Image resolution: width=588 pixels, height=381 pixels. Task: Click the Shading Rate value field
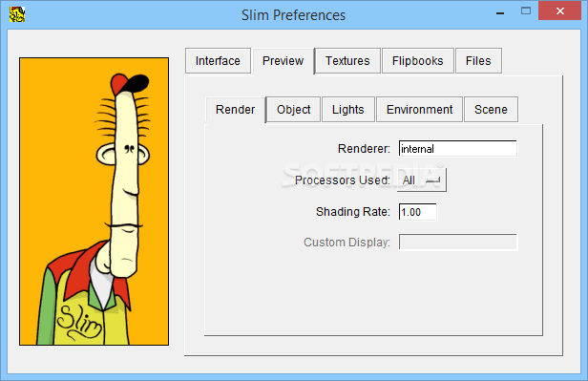[418, 212]
